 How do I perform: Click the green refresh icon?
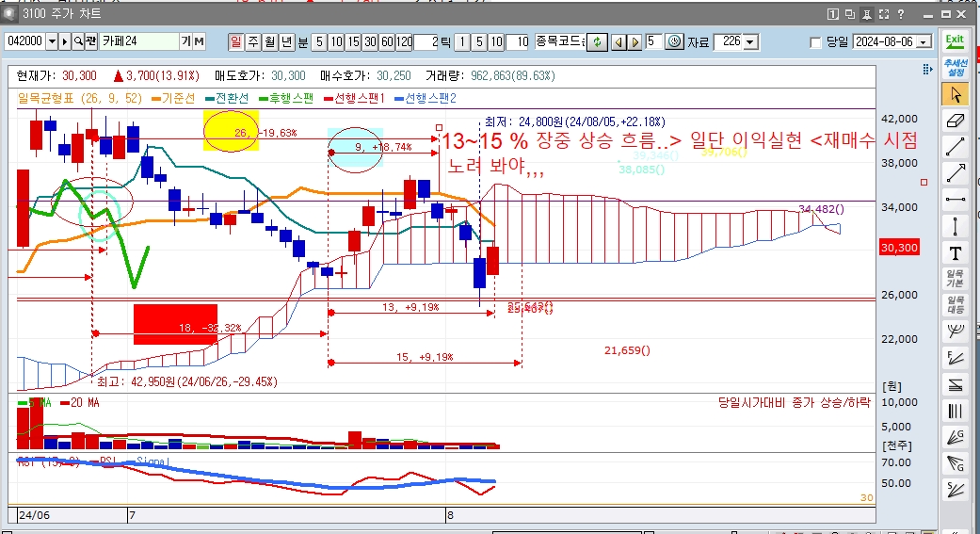point(598,41)
